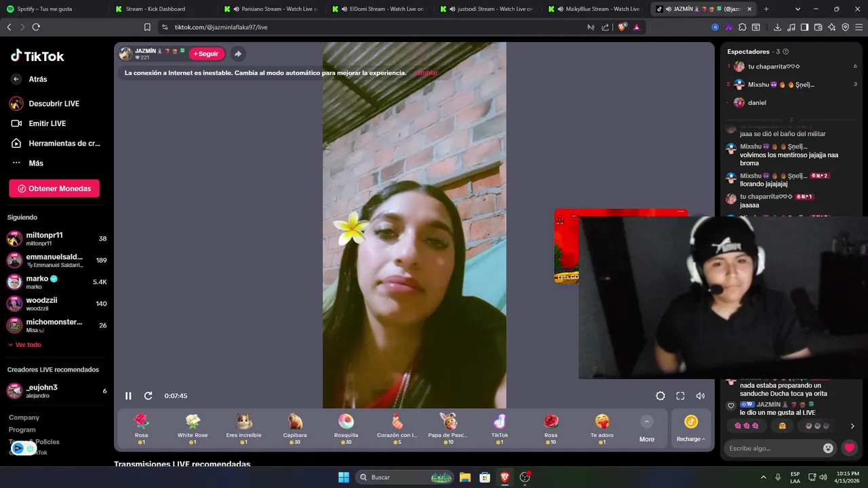Image resolution: width=868 pixels, height=488 pixels.
Task: Select viewer daniel in spectators list
Action: pyautogui.click(x=791, y=103)
